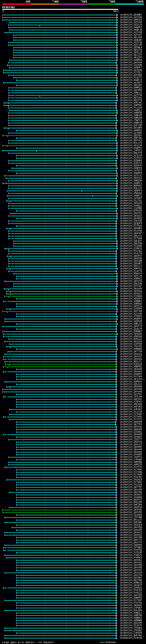The image size is (146, 644).
Task: Click hit label UniRef100_A4QPK3
Action: (x=131, y=27)
